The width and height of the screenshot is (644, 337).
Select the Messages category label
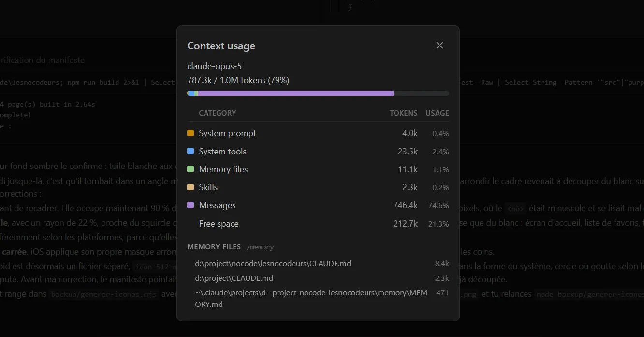217,205
